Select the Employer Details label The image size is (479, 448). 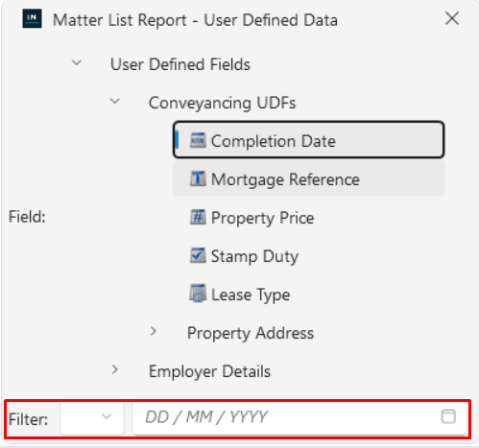pyautogui.click(x=209, y=371)
